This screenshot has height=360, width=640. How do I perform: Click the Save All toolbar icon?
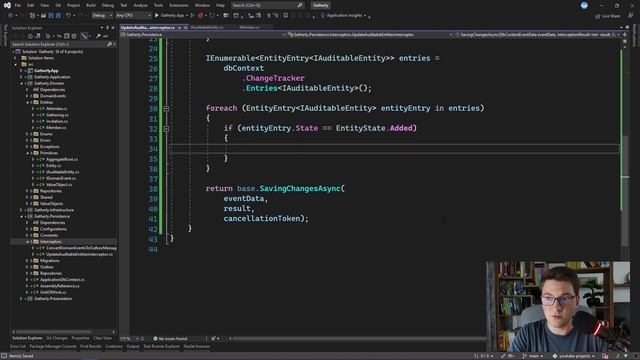[x=58, y=16]
